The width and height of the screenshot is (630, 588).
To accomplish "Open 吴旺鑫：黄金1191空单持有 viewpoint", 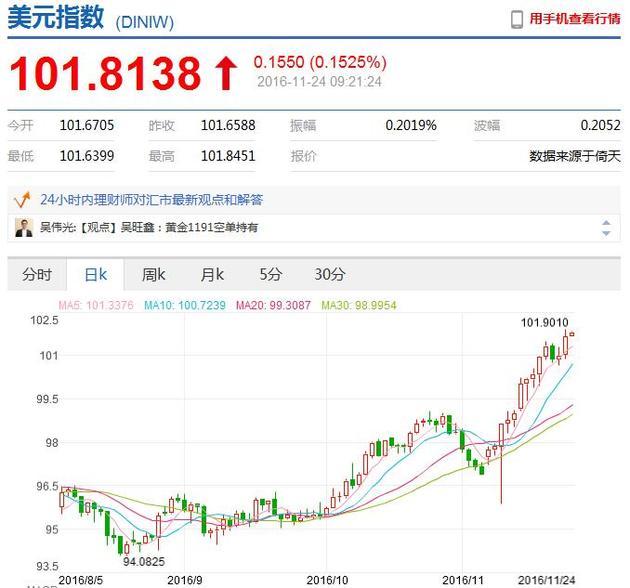I will click(x=189, y=228).
